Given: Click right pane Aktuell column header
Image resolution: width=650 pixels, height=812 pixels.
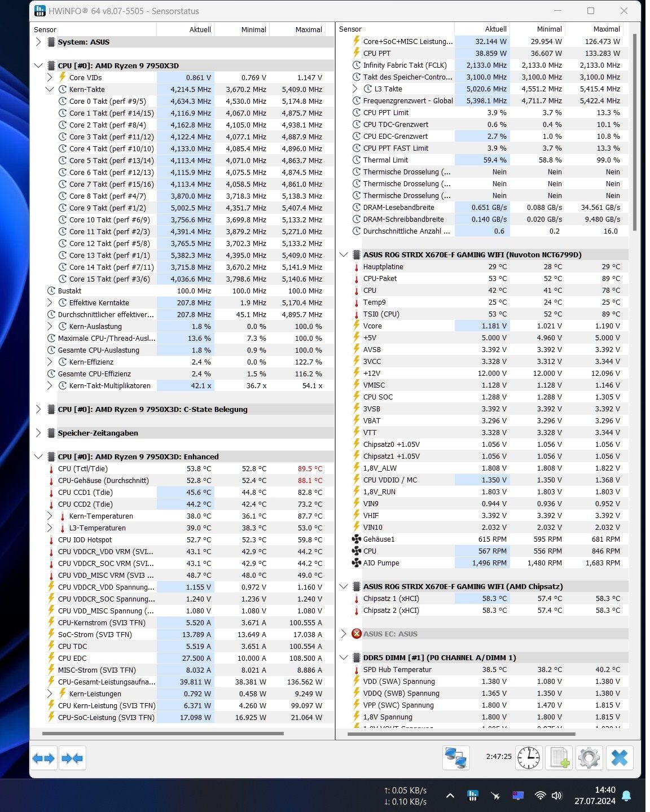Looking at the screenshot, I should point(482,29).
